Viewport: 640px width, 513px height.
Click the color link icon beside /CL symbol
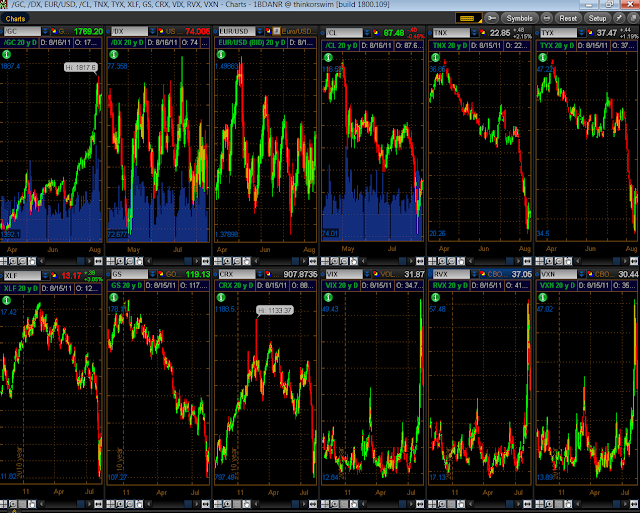(x=376, y=32)
